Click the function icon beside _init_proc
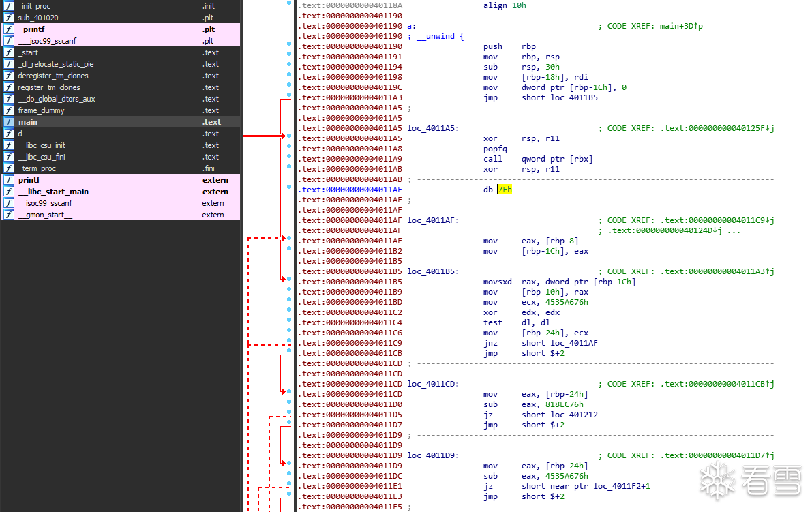The height and width of the screenshot is (512, 812). pyautogui.click(x=9, y=6)
